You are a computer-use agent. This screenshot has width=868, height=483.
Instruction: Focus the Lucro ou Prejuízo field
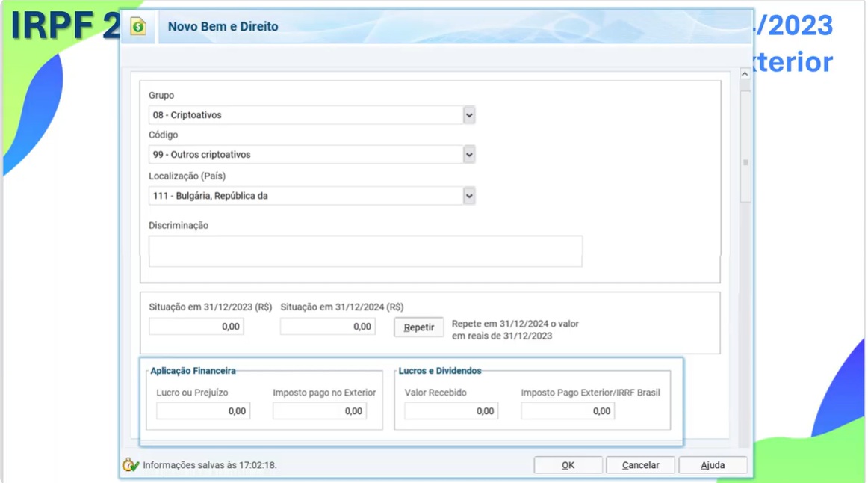pos(203,411)
